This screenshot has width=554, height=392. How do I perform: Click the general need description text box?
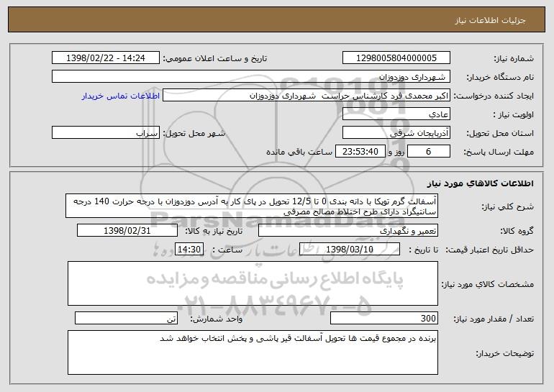(x=252, y=206)
